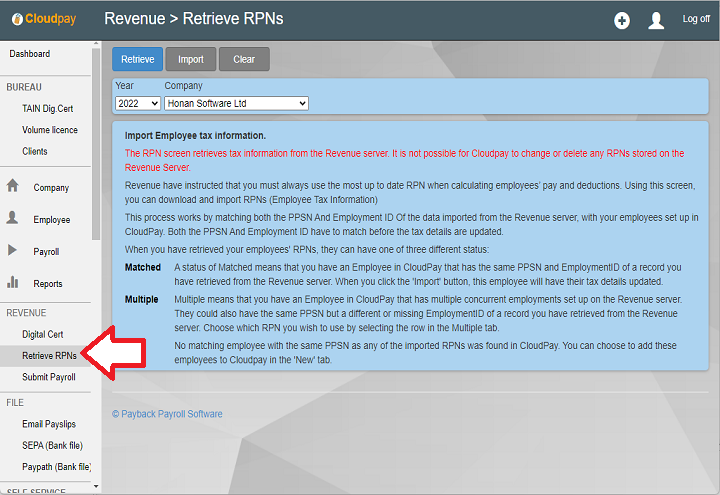Click the Company home icon in sidebar
The height and width of the screenshot is (495, 720).
[x=13, y=186]
